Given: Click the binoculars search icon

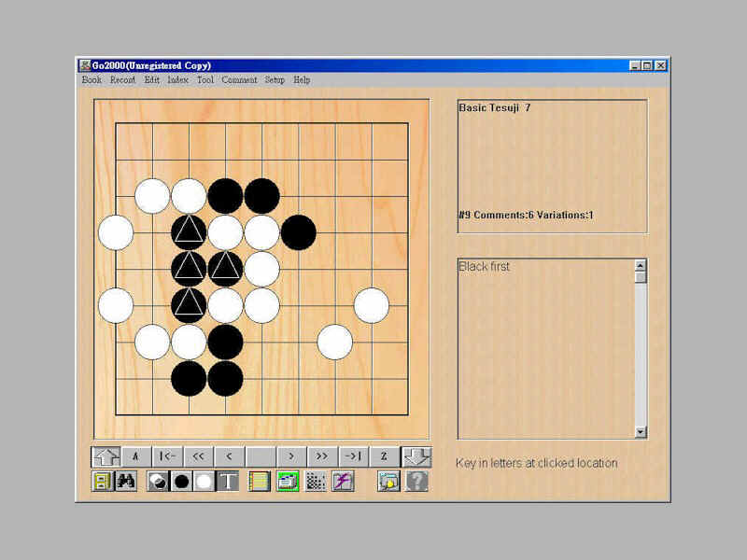Looking at the screenshot, I should (x=126, y=482).
